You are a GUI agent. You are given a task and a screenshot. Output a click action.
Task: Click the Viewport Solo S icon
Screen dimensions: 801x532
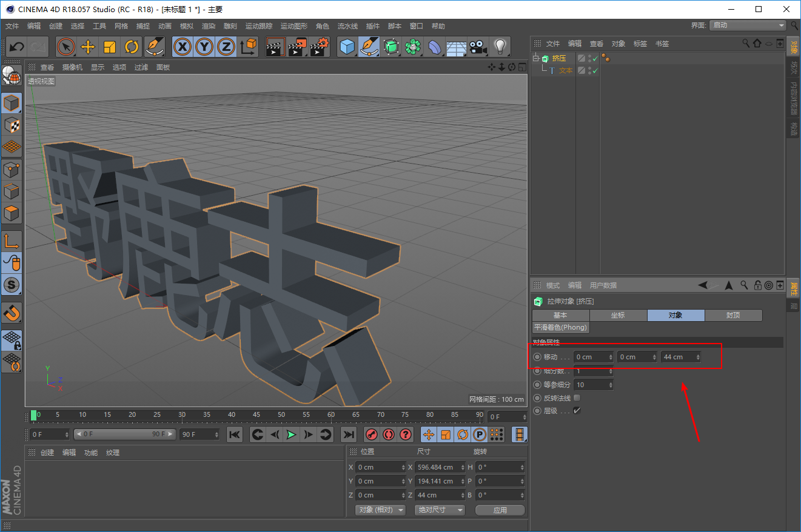12,284
